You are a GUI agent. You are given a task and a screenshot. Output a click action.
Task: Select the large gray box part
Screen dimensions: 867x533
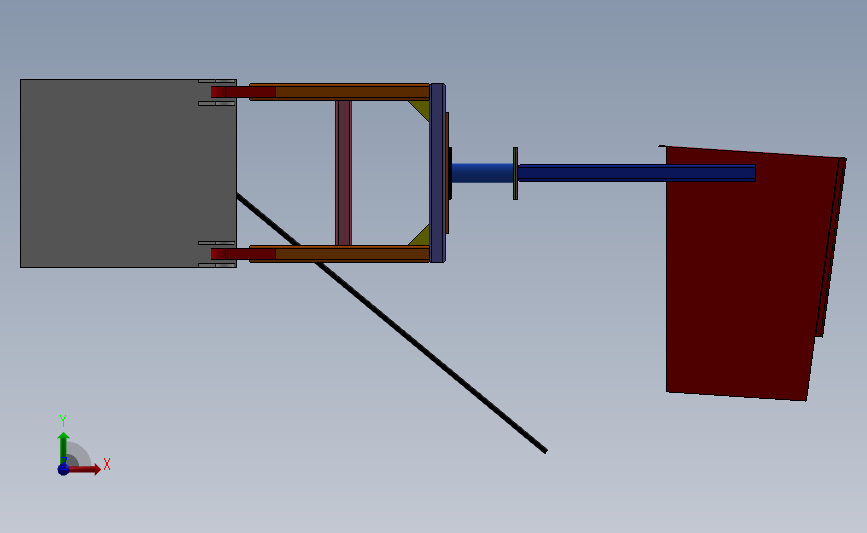[x=128, y=173]
